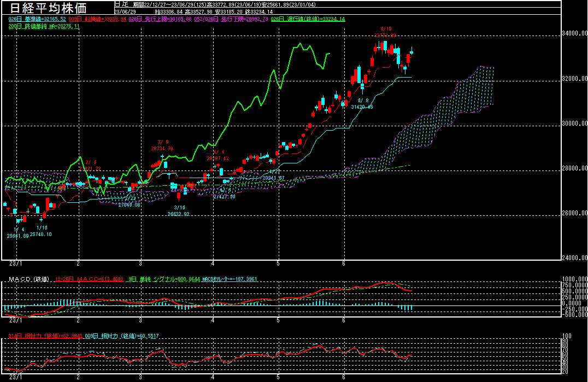
Task: Click the 28000.00 price axis label
Action: 574,168
